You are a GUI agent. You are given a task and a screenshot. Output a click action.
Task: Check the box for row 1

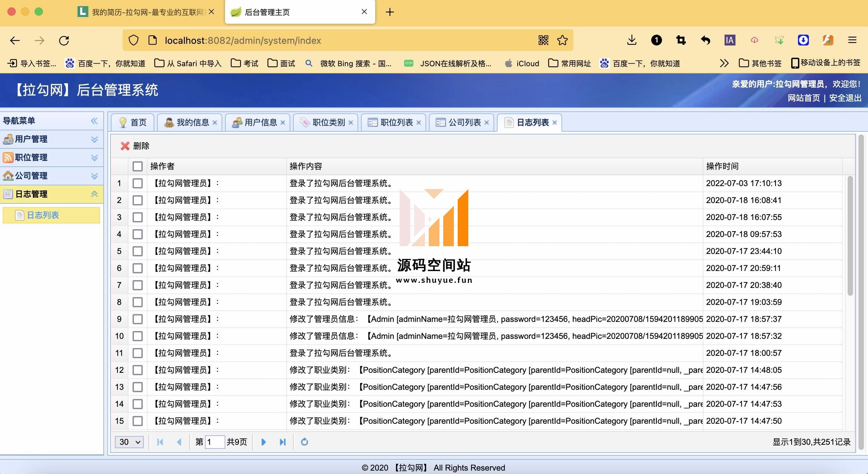tap(138, 183)
